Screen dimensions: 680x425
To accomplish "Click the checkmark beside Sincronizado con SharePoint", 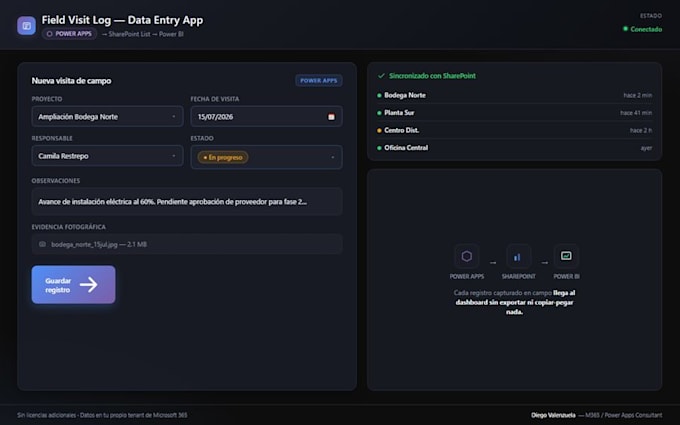I will [381, 76].
